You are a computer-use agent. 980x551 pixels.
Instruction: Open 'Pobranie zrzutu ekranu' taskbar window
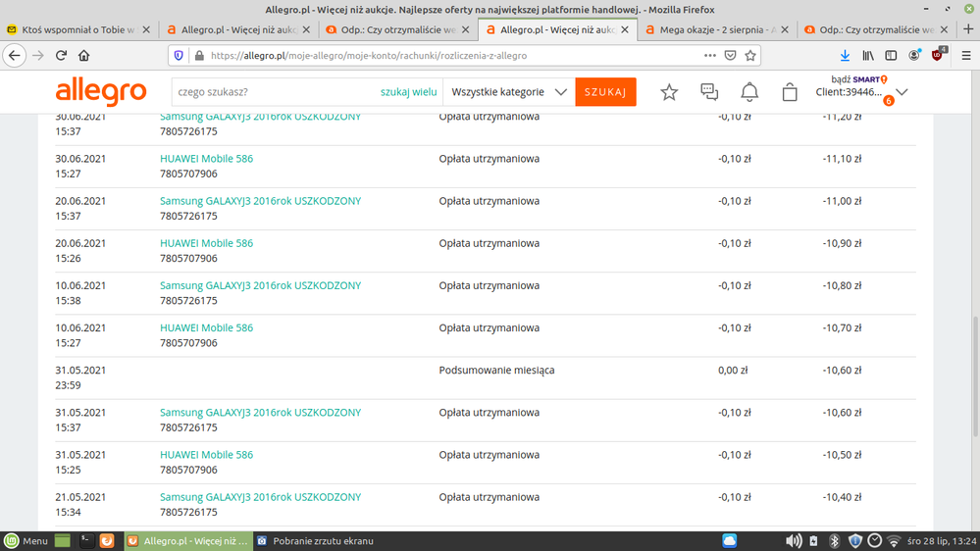316,541
